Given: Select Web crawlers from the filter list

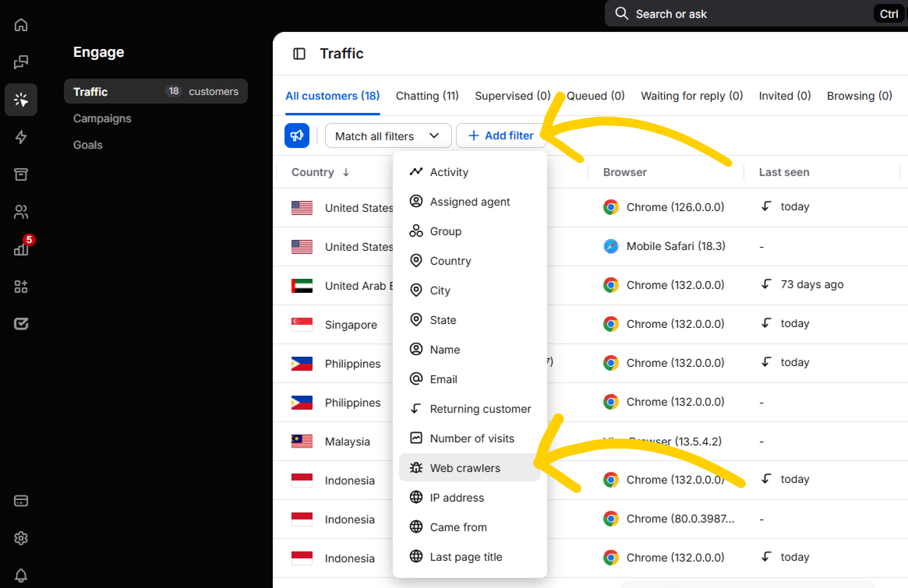Looking at the screenshot, I should (x=465, y=468).
